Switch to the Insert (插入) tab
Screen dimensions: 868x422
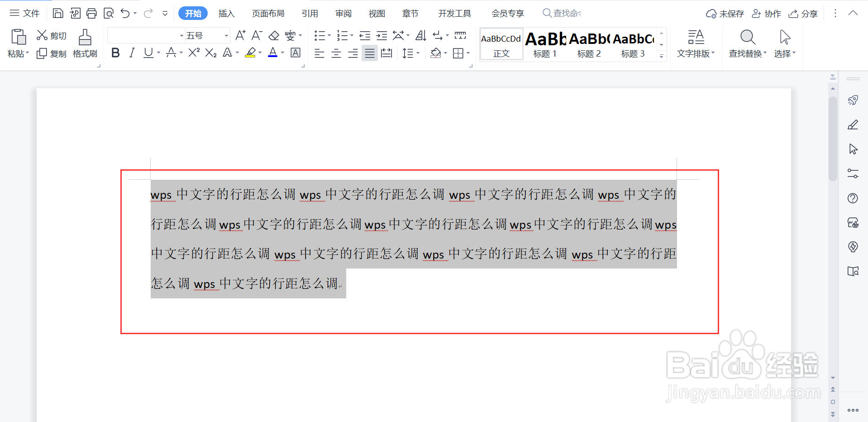226,14
